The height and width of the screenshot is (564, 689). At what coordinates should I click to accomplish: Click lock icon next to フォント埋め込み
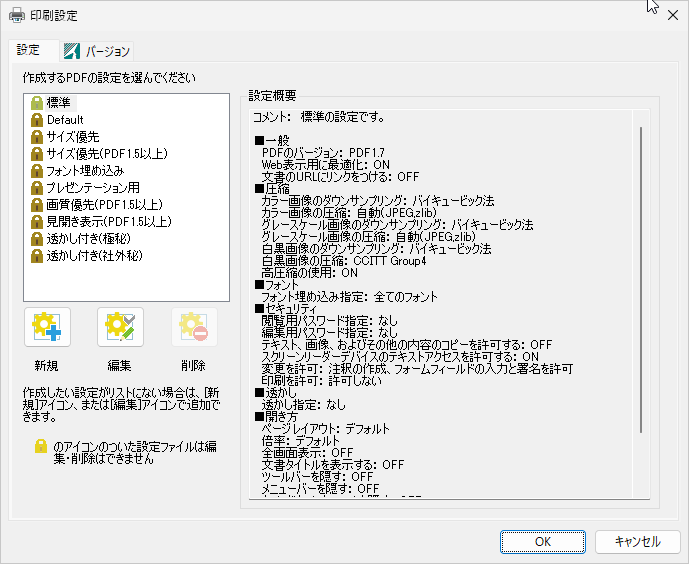37,171
